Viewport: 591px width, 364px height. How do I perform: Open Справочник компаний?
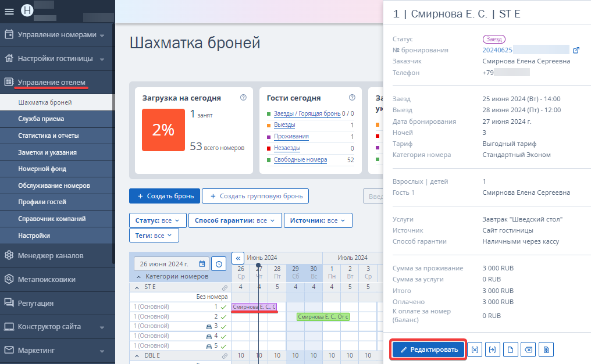pyautogui.click(x=56, y=219)
